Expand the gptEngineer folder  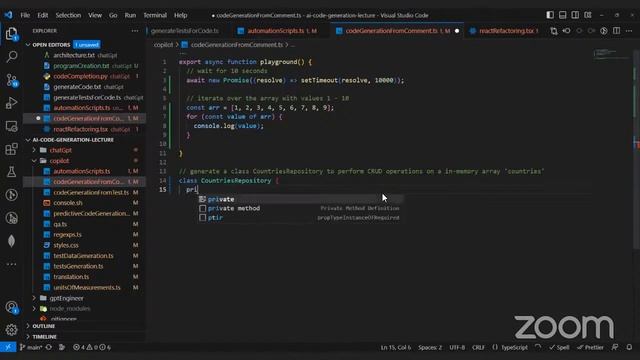point(66,298)
